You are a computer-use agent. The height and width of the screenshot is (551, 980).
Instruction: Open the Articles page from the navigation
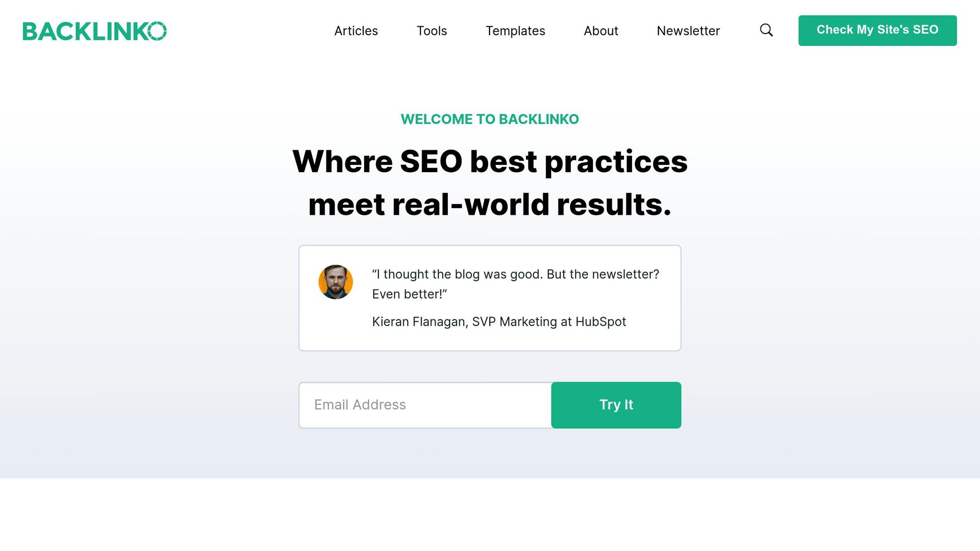pyautogui.click(x=356, y=31)
